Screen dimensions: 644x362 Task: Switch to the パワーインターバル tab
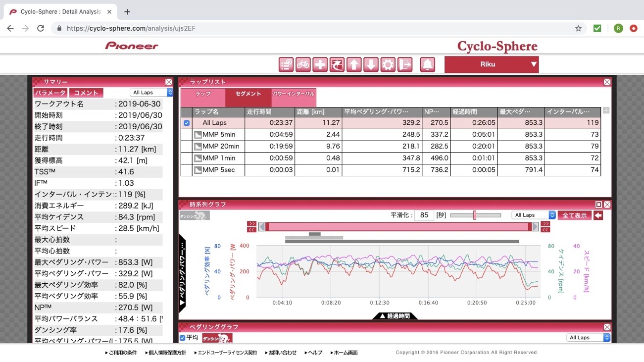tap(294, 94)
